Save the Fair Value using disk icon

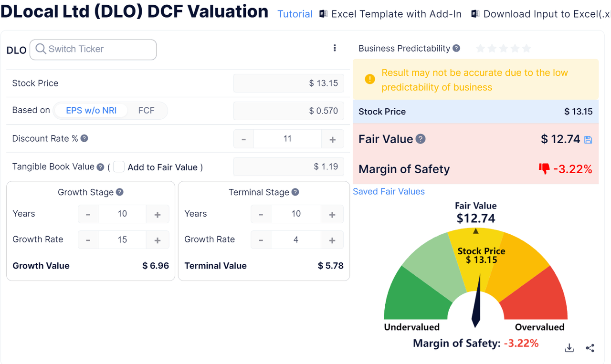coord(588,139)
